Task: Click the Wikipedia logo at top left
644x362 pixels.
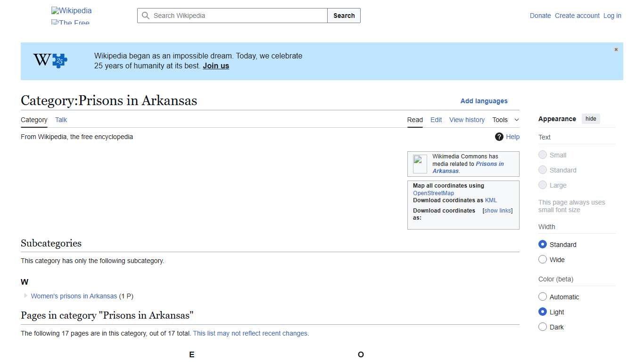Action: pyautogui.click(x=71, y=10)
